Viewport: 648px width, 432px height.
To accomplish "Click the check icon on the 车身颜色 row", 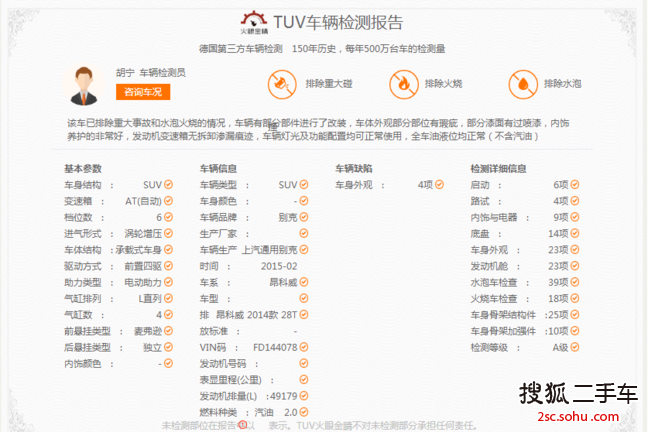I will [x=304, y=201].
